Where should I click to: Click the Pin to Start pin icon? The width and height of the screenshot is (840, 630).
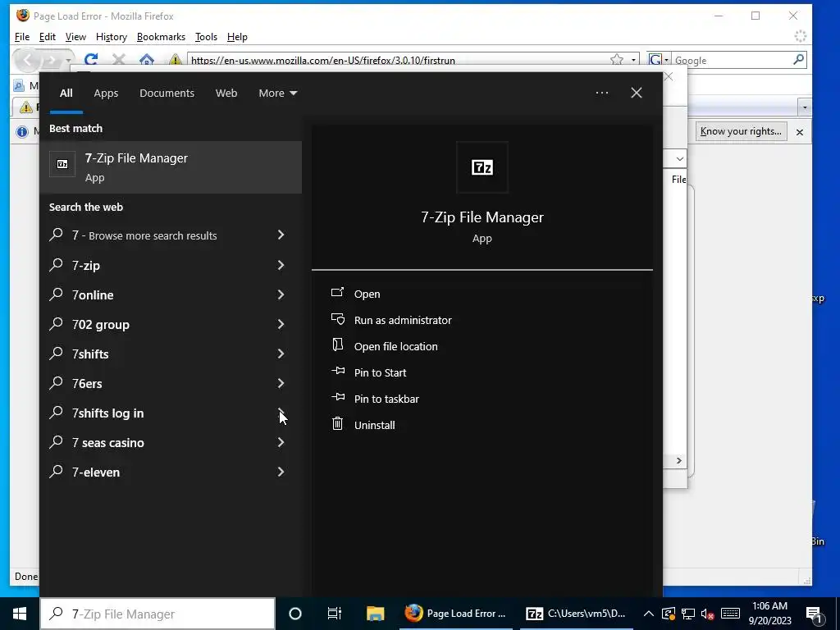(337, 372)
